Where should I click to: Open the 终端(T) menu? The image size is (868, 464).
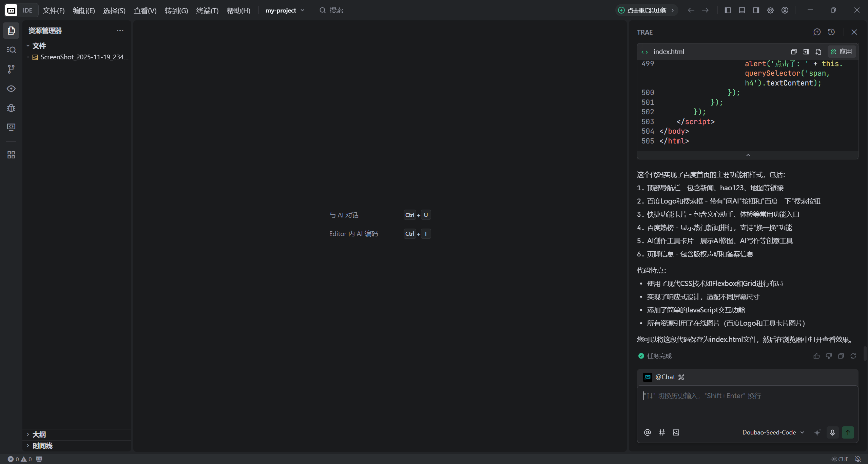pyautogui.click(x=207, y=11)
